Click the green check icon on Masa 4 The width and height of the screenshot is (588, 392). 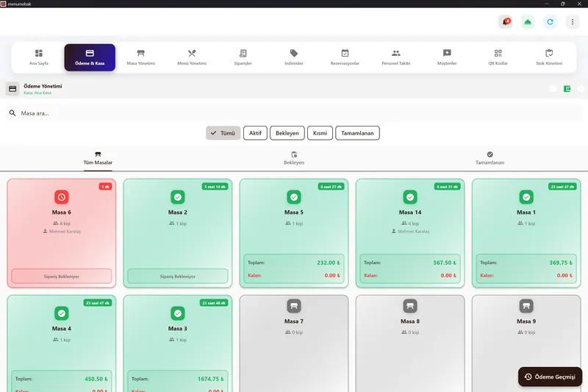pos(62,313)
